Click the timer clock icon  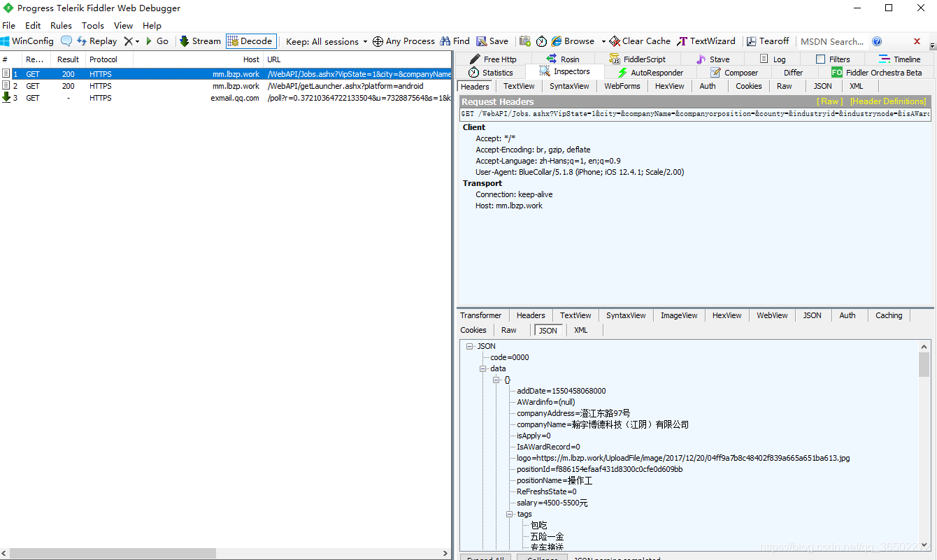541,41
